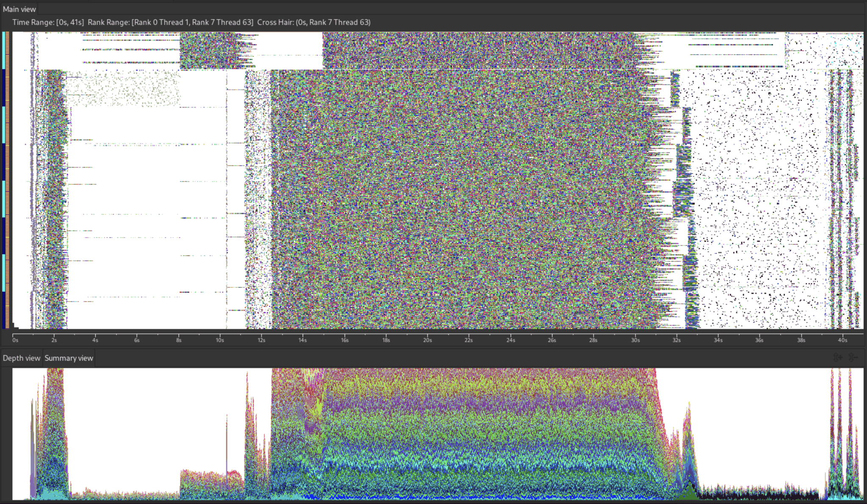Select the Summary view tab

coord(69,358)
